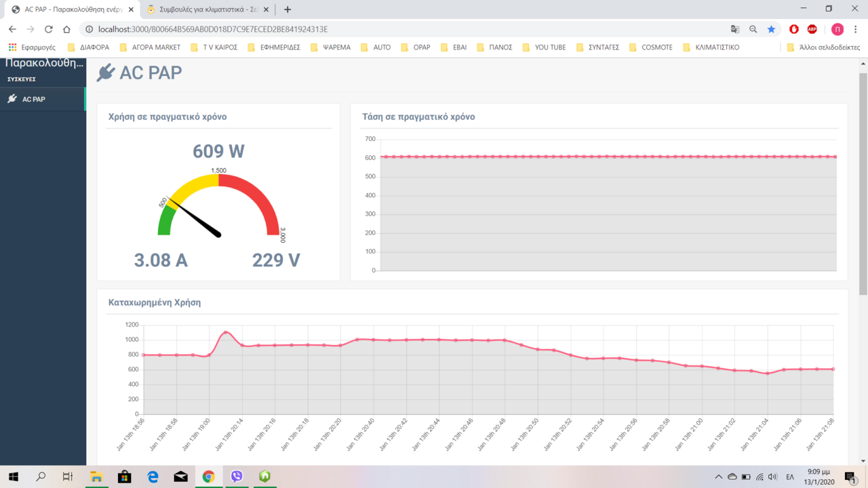This screenshot has width=868, height=488.
Task: Open the ΑΓΟΡΑ MARKET bookmark folder
Action: coord(150,47)
